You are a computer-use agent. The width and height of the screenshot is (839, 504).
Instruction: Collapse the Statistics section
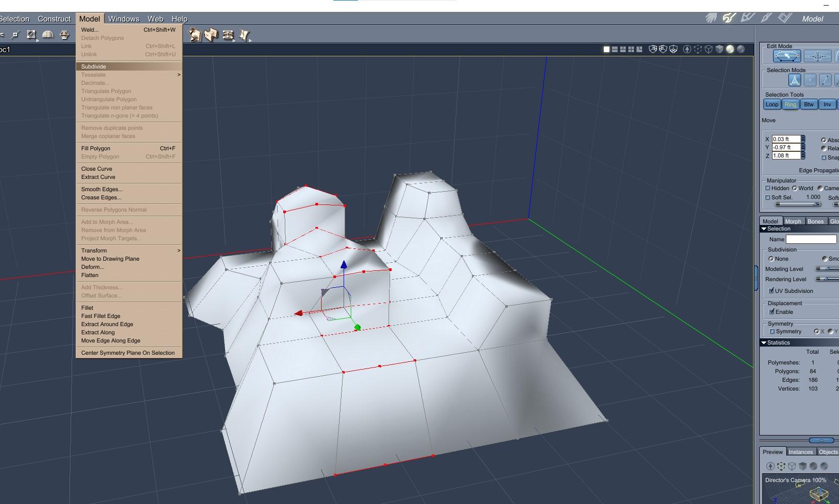(x=764, y=343)
